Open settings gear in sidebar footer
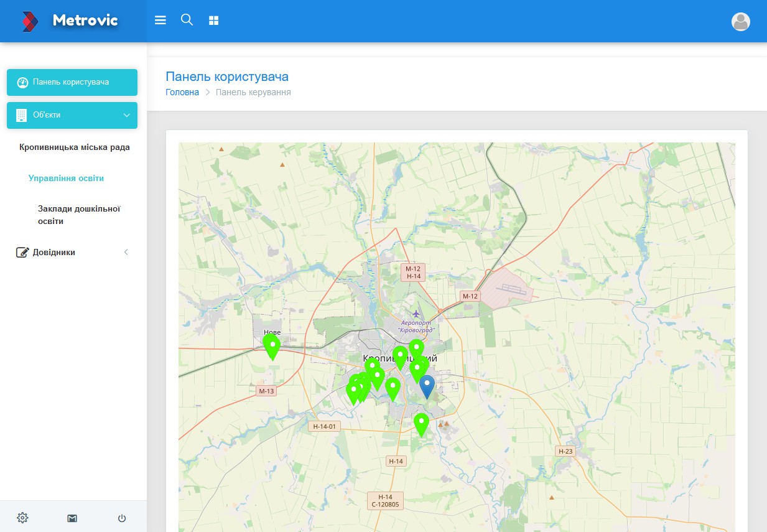 pos(22,518)
